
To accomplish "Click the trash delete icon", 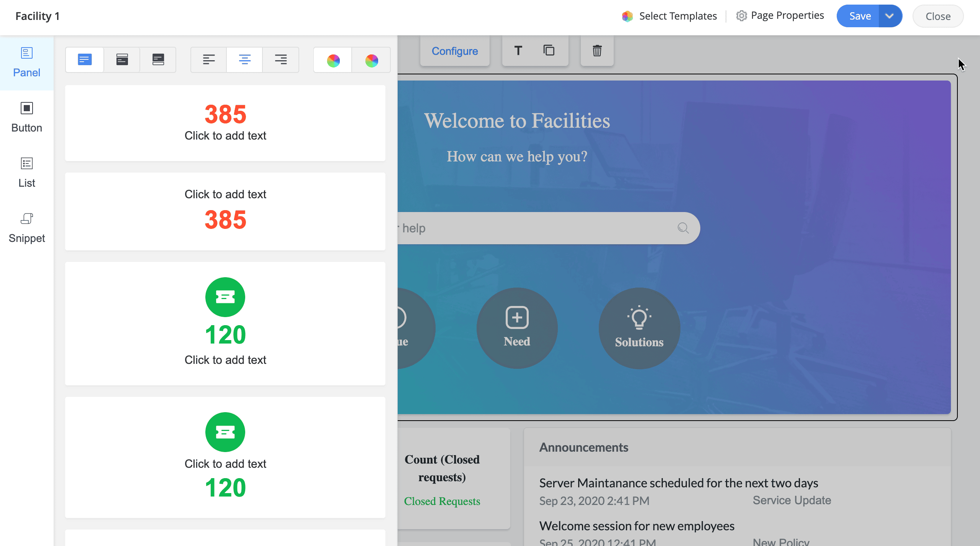I will (x=597, y=51).
